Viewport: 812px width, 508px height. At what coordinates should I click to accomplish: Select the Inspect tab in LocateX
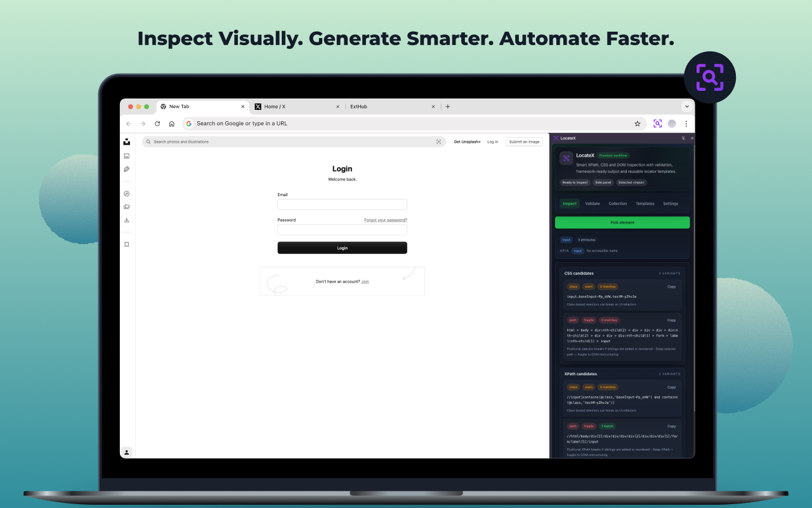point(570,204)
